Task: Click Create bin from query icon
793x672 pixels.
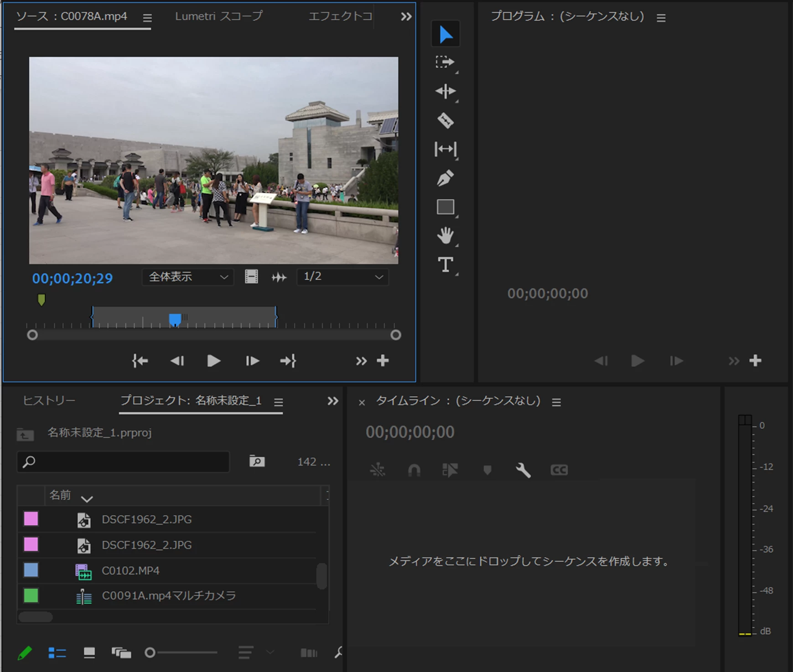Action: (257, 461)
